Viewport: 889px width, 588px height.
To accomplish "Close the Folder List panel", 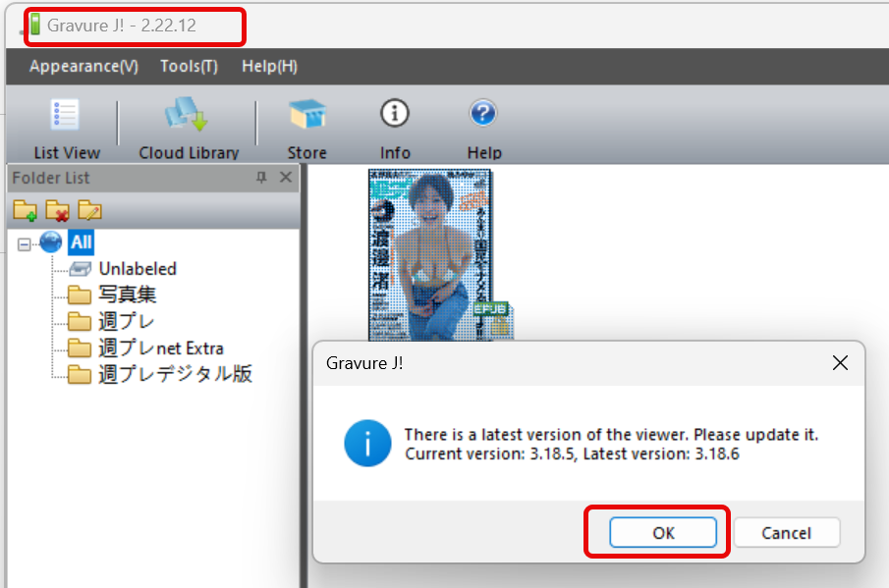I will coord(286,178).
